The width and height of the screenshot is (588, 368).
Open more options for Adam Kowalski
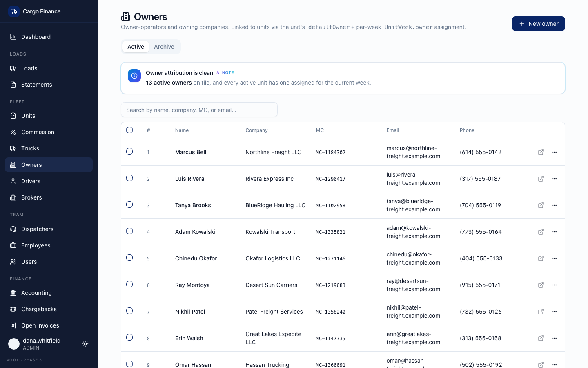pos(554,232)
